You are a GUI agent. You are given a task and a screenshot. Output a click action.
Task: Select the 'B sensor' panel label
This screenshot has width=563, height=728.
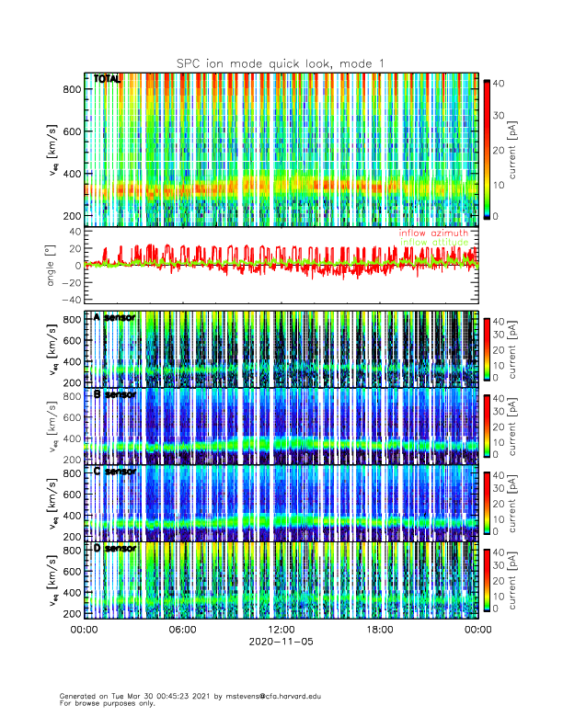[114, 394]
